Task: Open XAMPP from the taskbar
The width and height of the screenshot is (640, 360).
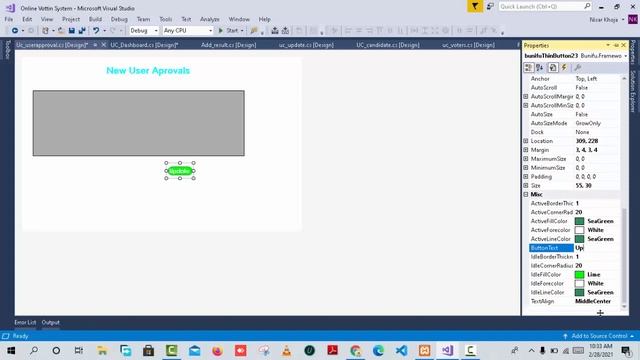Action: [424, 350]
